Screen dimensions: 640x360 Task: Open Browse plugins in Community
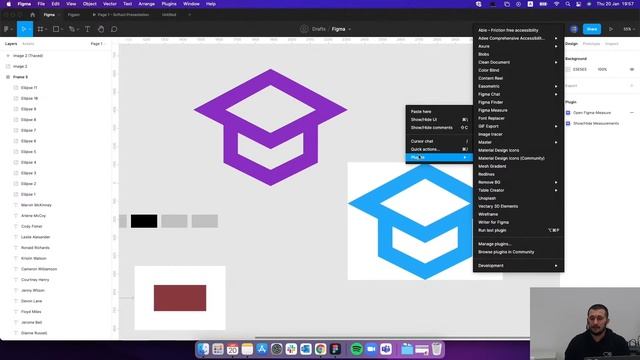(x=518, y=252)
